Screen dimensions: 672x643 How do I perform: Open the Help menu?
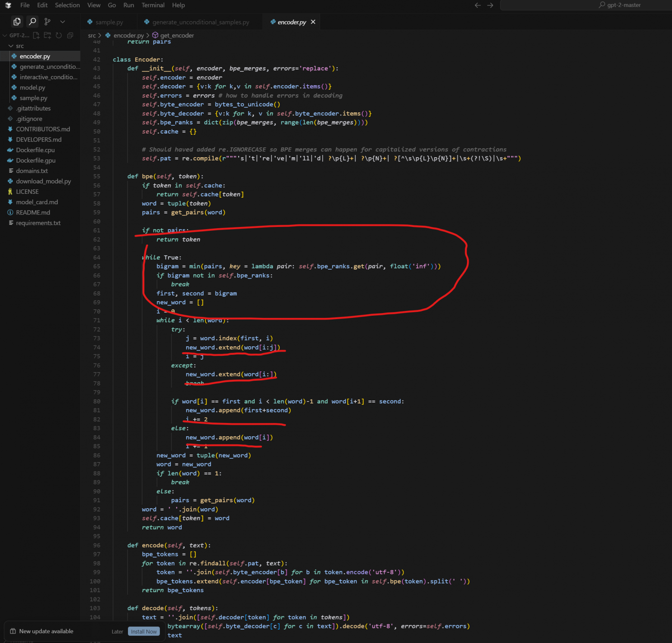pos(178,5)
